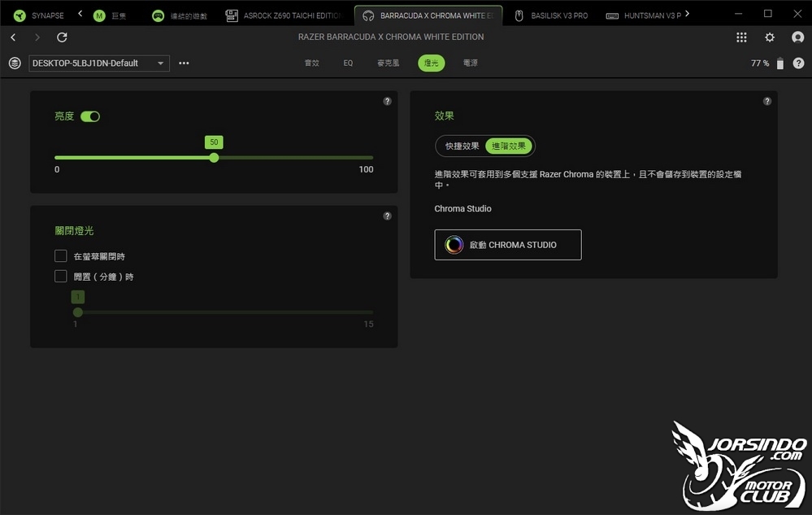This screenshot has width=812, height=515.
Task: Switch to Basilisk V3 Pro tab
Action: (552, 15)
